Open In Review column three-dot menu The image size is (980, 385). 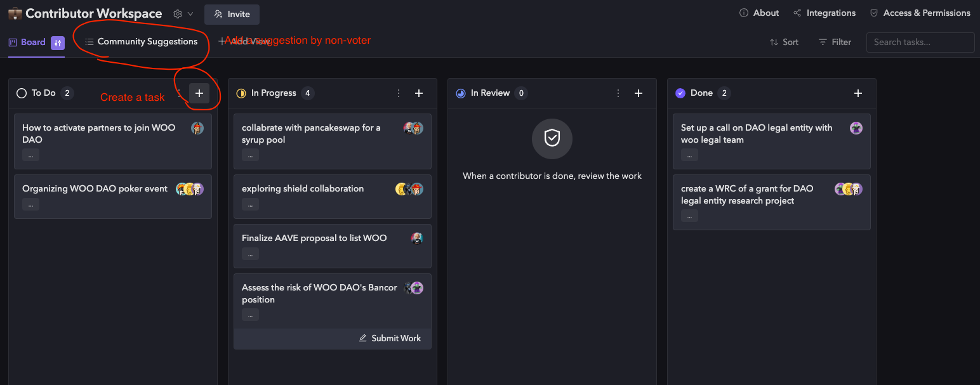(x=618, y=93)
